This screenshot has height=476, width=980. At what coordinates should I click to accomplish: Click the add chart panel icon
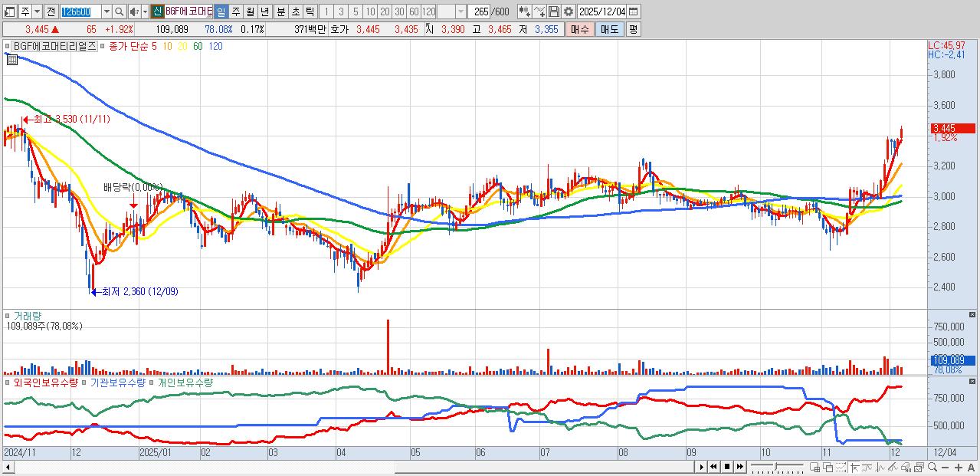tap(814, 467)
